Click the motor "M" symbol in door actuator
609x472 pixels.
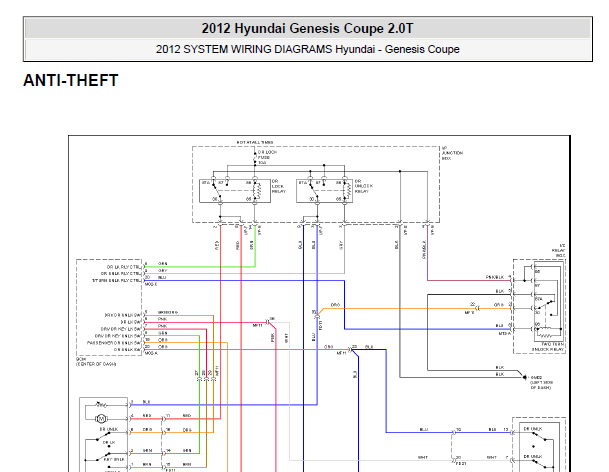[x=101, y=419]
